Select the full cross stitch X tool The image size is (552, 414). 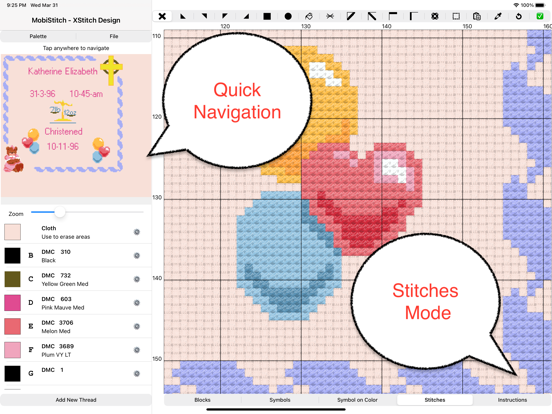pyautogui.click(x=162, y=16)
